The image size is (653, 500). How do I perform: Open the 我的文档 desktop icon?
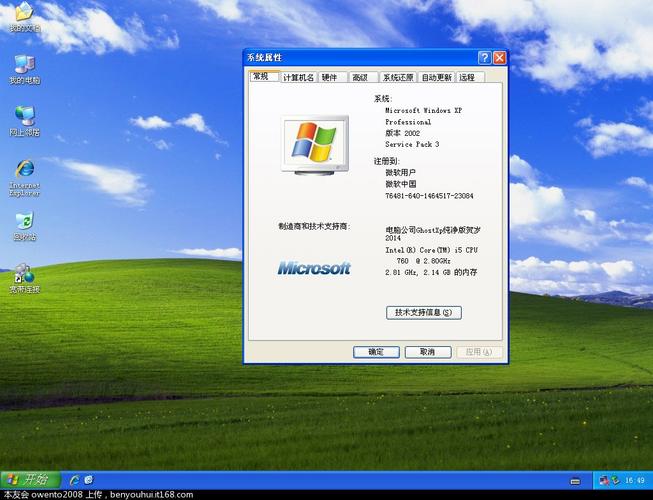click(x=24, y=14)
